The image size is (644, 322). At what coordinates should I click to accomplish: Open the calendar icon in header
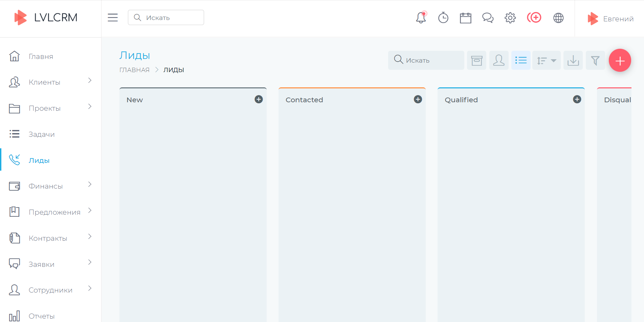pos(465,18)
